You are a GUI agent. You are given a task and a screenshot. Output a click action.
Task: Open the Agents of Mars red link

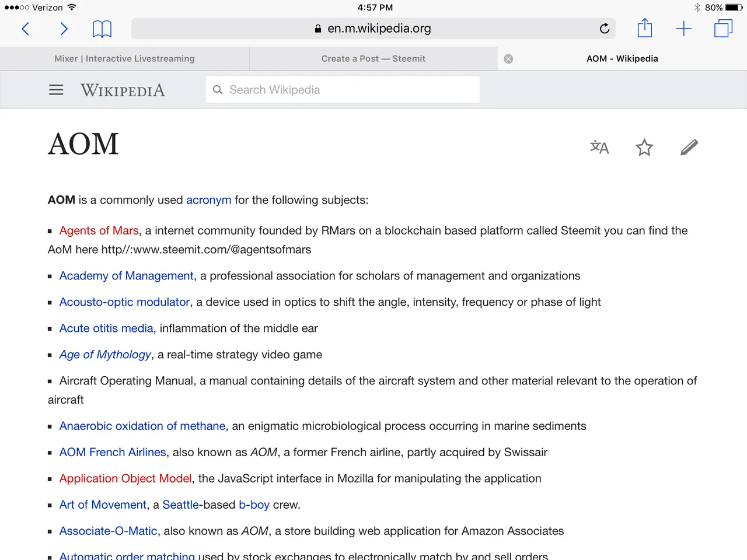tap(99, 230)
